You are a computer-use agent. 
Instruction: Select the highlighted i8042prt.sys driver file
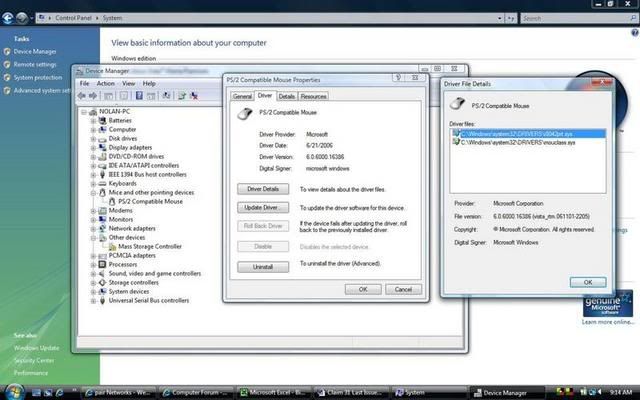[x=529, y=134]
